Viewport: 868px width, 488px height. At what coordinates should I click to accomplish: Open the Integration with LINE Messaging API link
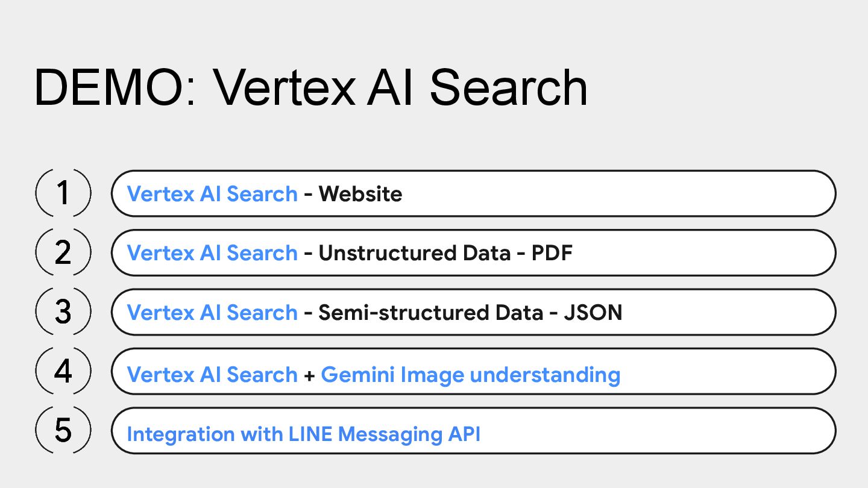click(x=304, y=434)
